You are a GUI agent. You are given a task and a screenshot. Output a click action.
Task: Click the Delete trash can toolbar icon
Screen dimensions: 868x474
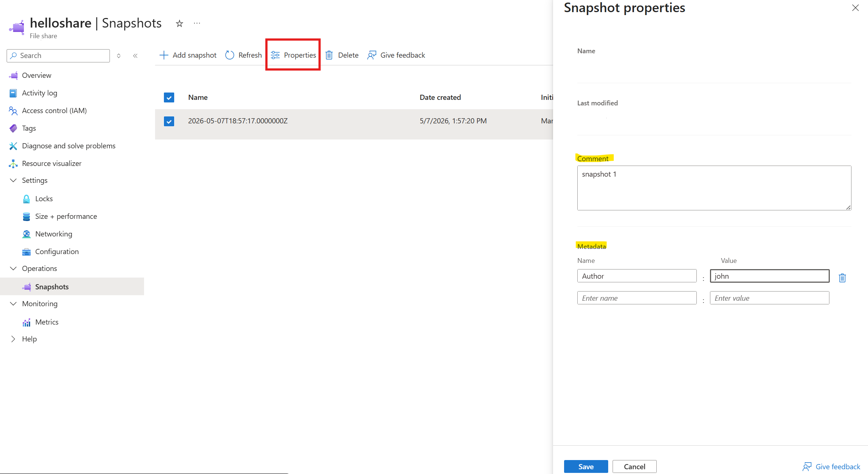click(329, 55)
